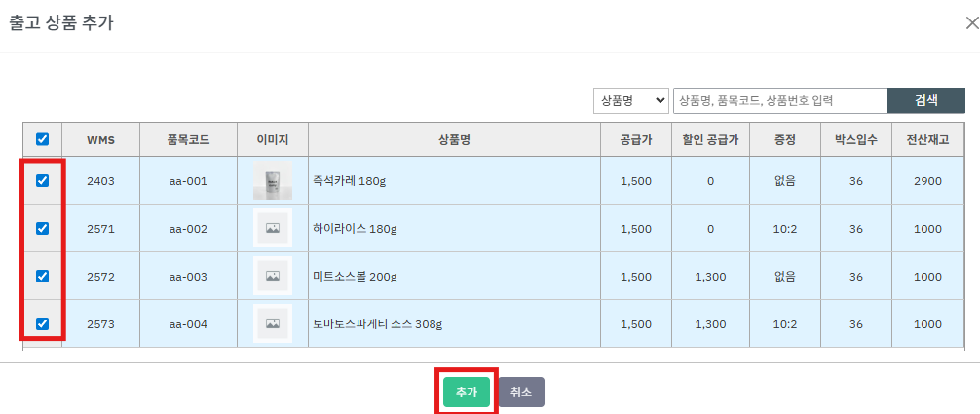
Task: Uncheck the 즉석카레 180g row checkbox
Action: click(42, 180)
